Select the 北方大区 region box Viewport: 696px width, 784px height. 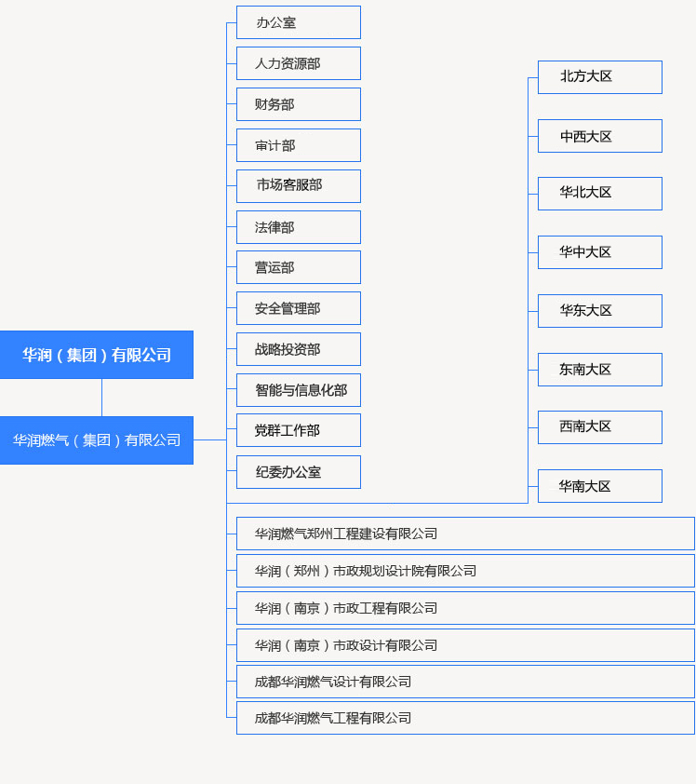coord(600,77)
